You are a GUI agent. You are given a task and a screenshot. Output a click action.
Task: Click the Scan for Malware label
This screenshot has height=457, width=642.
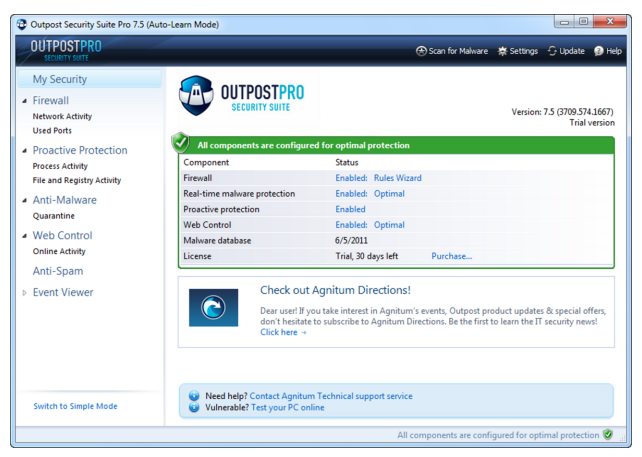pyautogui.click(x=458, y=51)
